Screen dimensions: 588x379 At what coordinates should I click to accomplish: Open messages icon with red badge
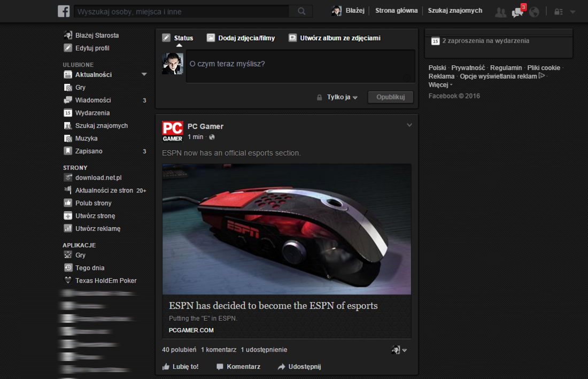click(x=517, y=12)
